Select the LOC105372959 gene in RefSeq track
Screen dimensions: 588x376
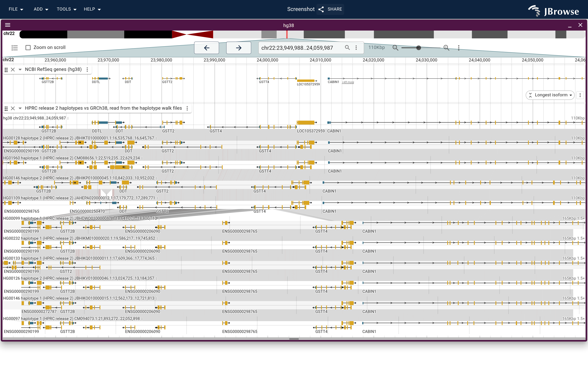click(307, 81)
